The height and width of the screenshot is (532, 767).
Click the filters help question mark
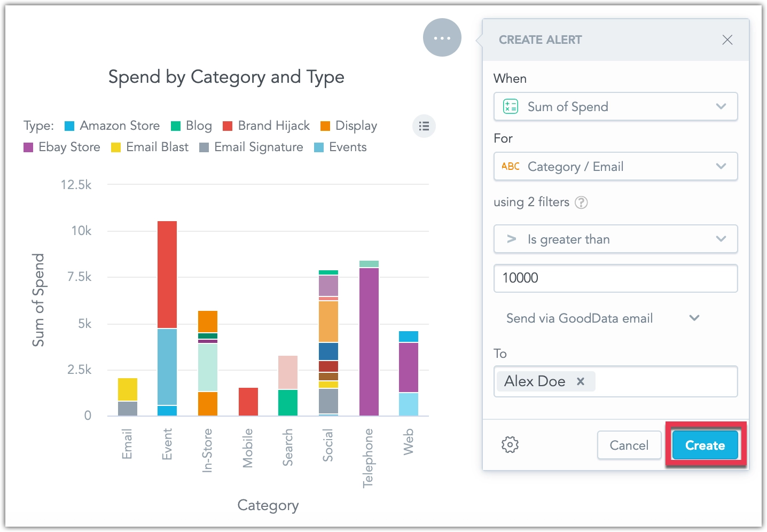click(x=581, y=202)
